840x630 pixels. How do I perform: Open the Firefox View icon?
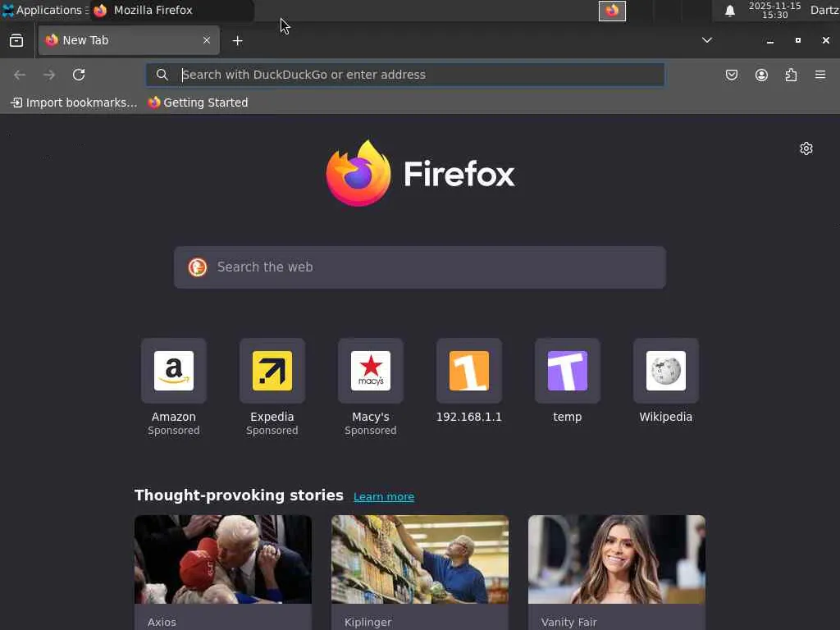16,41
